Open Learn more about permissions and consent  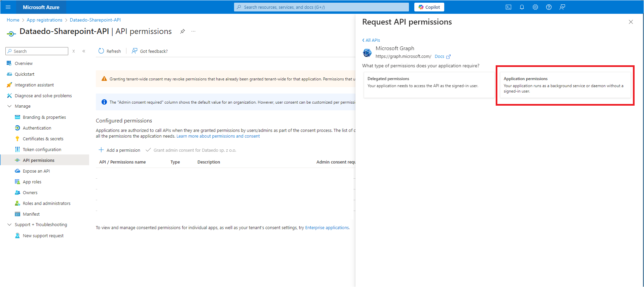coord(218,136)
